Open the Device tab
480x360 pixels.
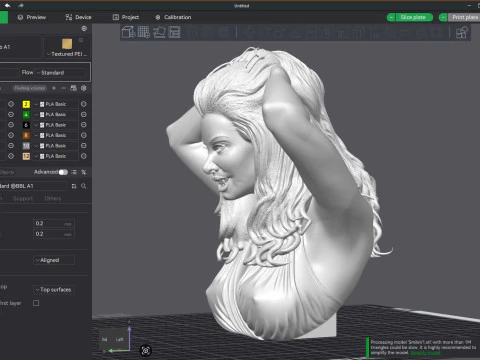(78, 17)
